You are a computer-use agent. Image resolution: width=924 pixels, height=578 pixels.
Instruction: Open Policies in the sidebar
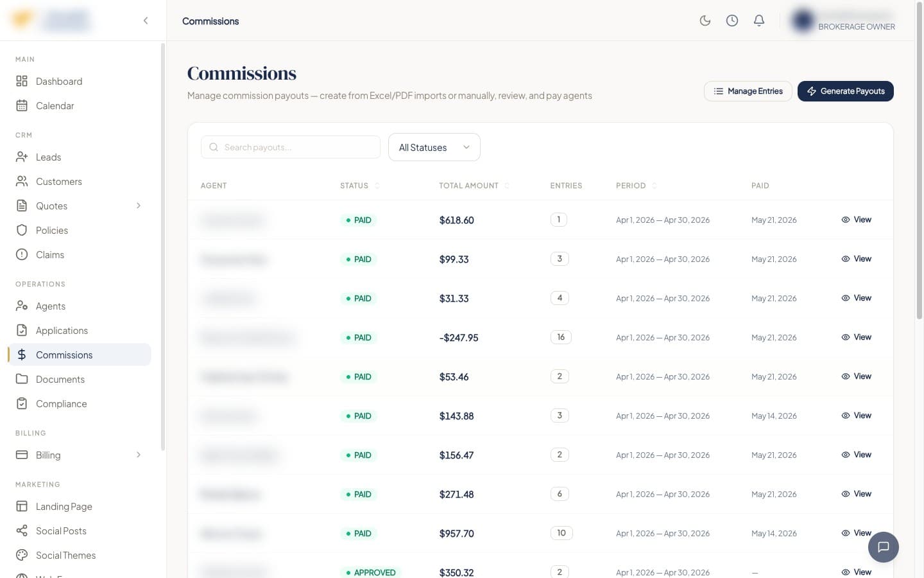pyautogui.click(x=80, y=230)
